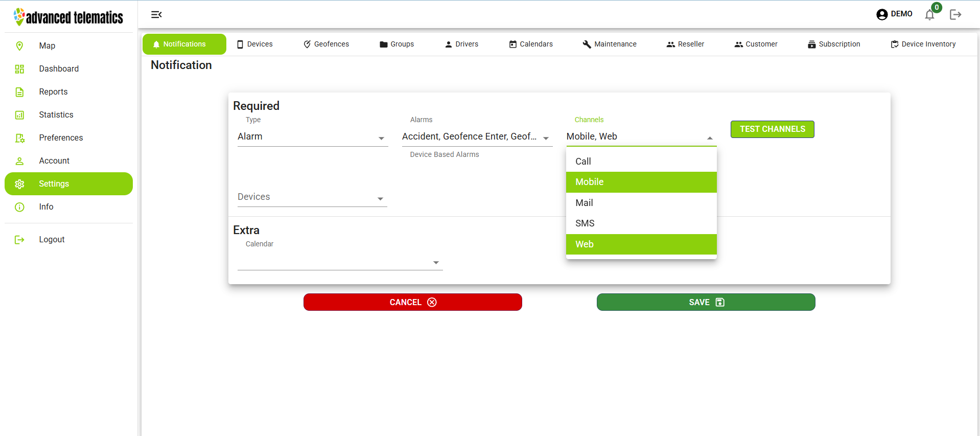Click the sidebar Logout icon
The width and height of the screenshot is (980, 436).
click(19, 240)
